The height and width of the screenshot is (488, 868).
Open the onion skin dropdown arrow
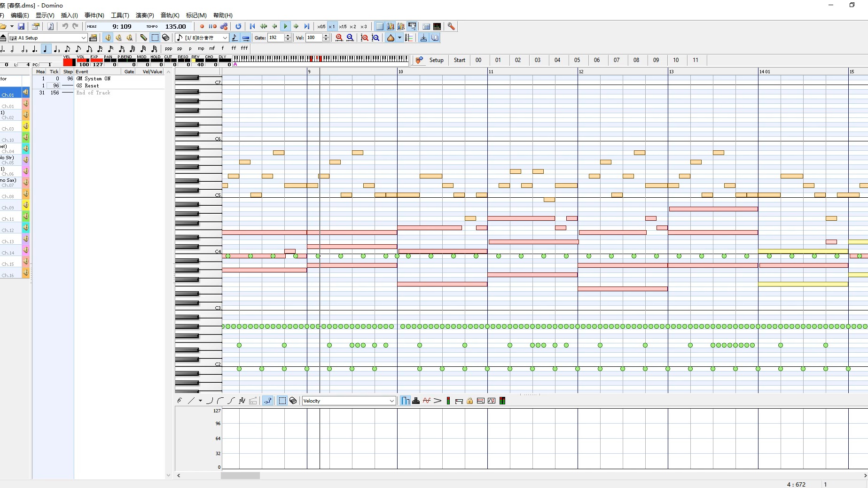point(399,38)
